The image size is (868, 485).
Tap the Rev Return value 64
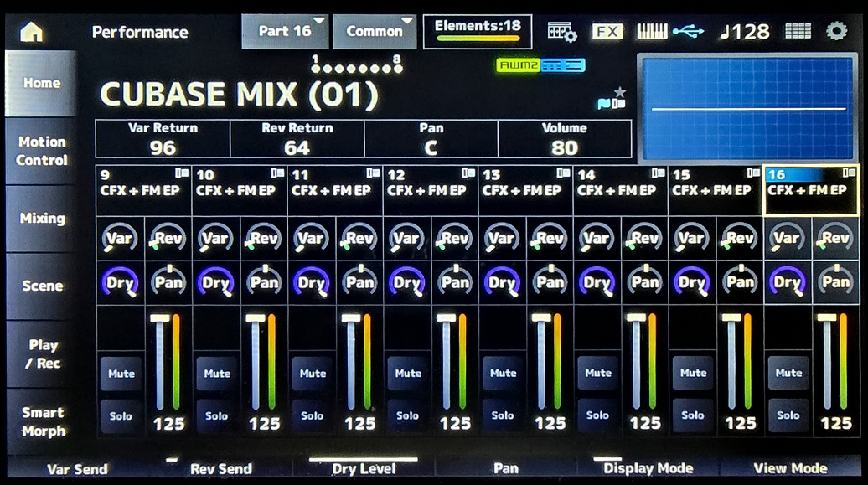(297, 139)
